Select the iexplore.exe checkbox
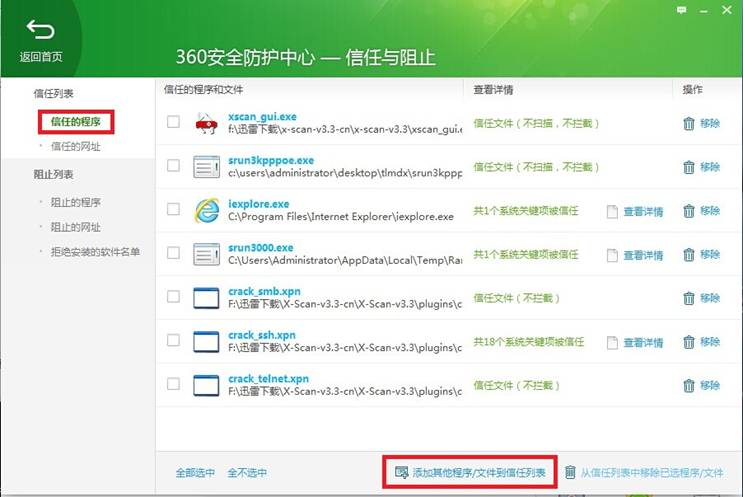743x497 pixels. tap(173, 209)
